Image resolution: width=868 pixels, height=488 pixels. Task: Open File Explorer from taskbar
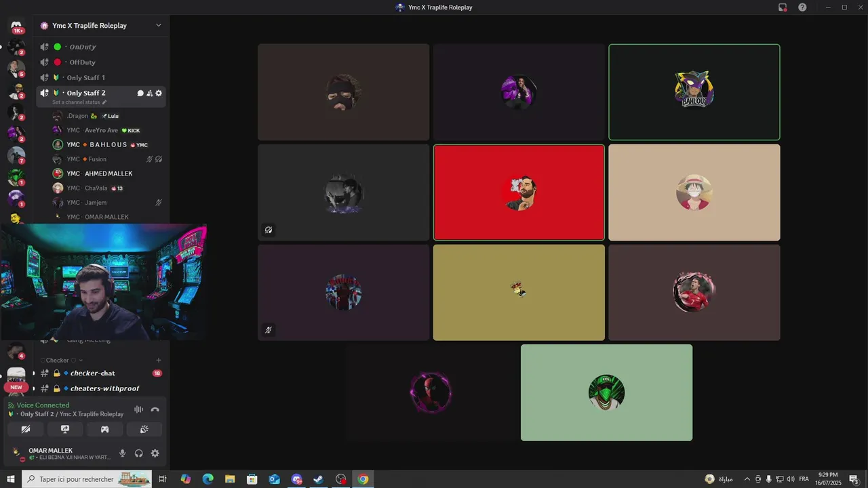point(230,479)
